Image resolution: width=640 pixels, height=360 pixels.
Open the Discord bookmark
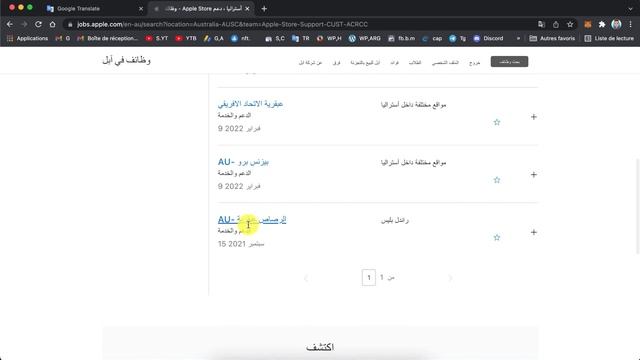click(488, 38)
